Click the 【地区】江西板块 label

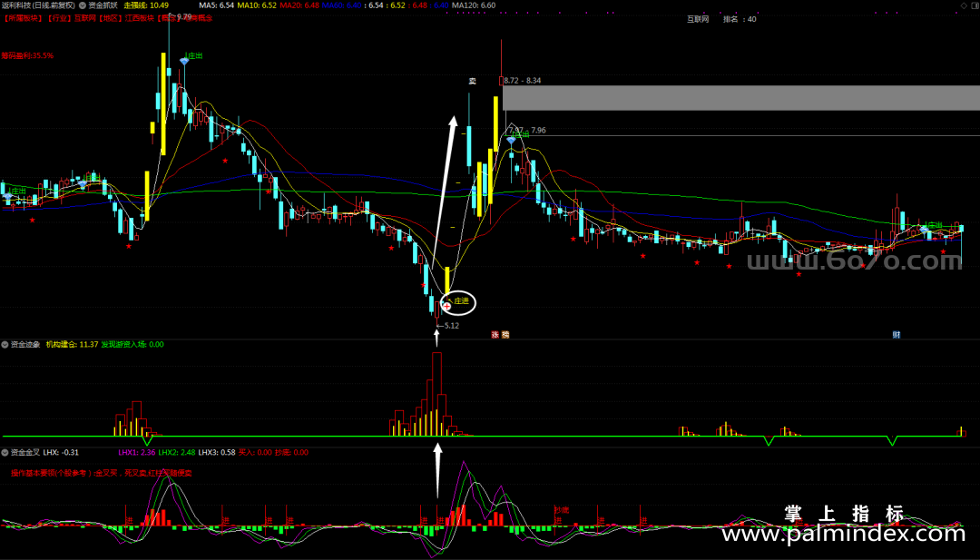coord(126,18)
